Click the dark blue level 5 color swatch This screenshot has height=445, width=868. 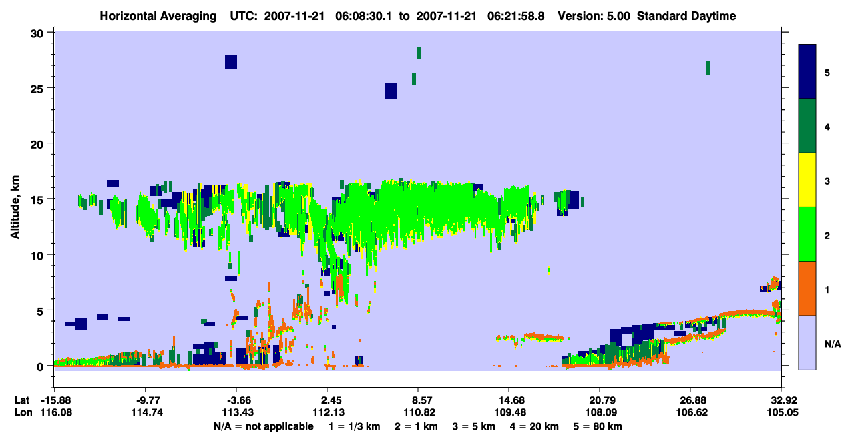coord(807,71)
